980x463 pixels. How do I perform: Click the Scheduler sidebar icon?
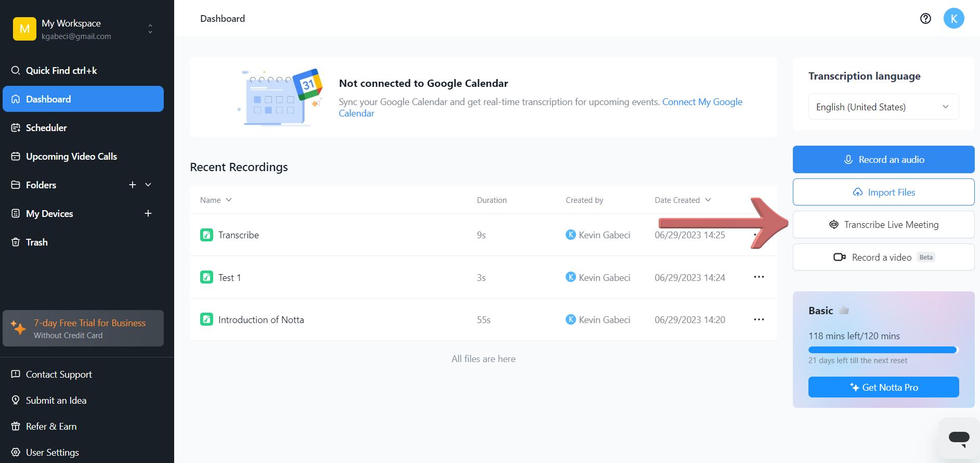(16, 128)
